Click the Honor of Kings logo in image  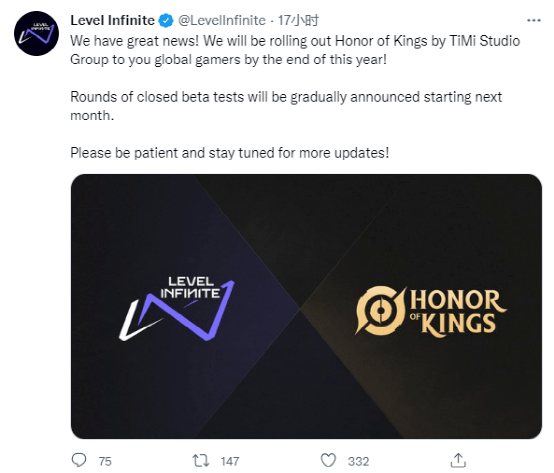tap(431, 311)
